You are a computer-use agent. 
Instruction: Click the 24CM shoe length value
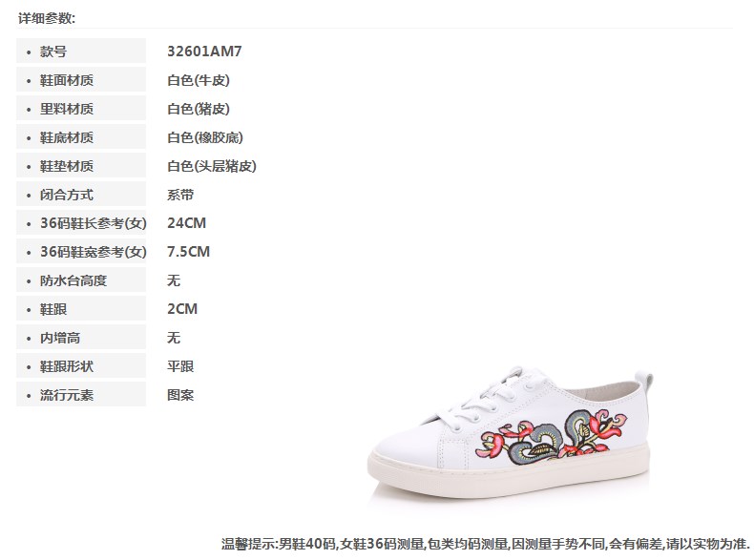coord(186,223)
